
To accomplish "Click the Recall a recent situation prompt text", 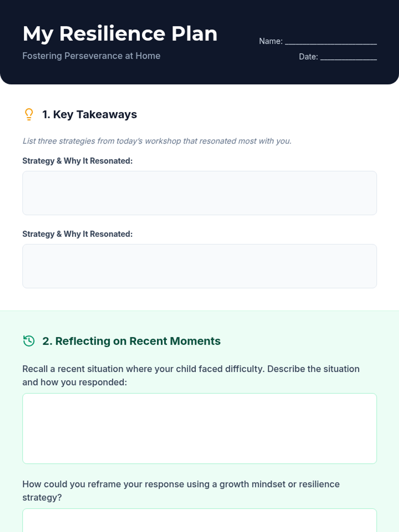I will coord(191,376).
